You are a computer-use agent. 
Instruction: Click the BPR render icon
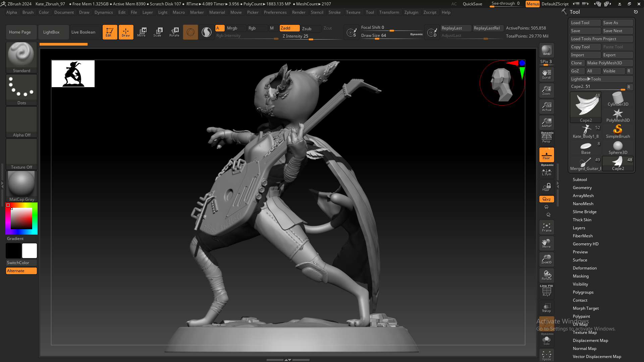click(x=546, y=50)
